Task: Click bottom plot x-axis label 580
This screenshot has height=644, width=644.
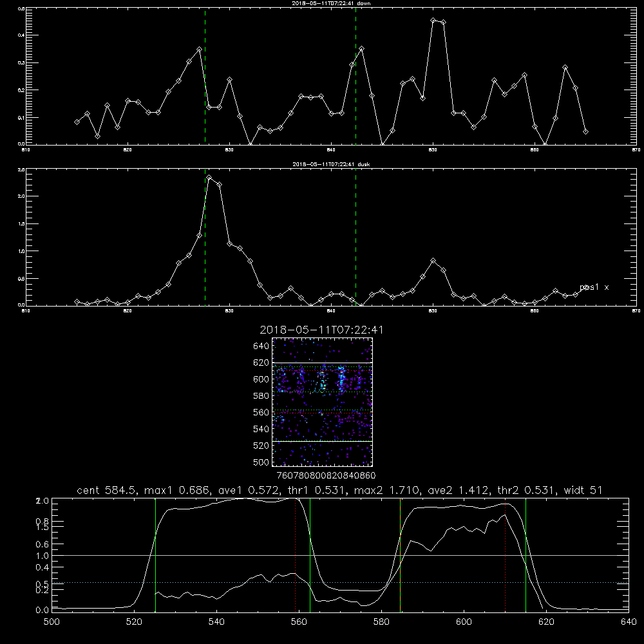Action: [x=381, y=622]
